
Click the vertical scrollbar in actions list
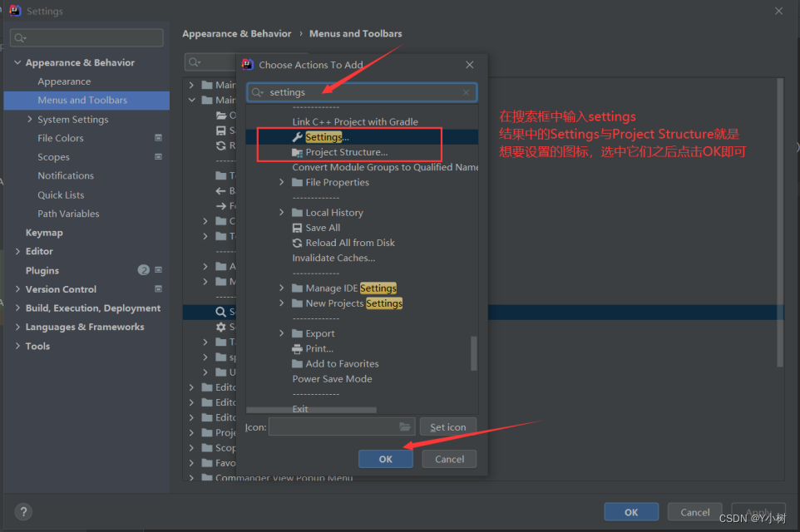pyautogui.click(x=473, y=353)
